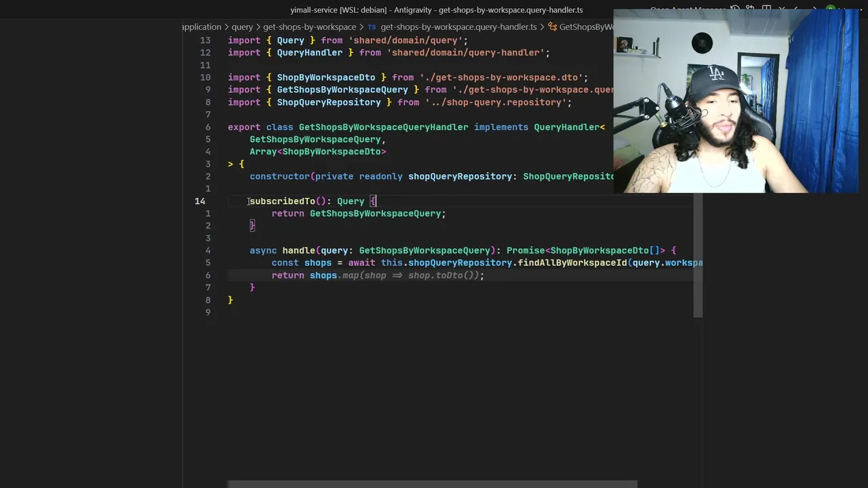Click the 'export class' keywords
Viewport: 868px width, 488px height.
point(260,127)
